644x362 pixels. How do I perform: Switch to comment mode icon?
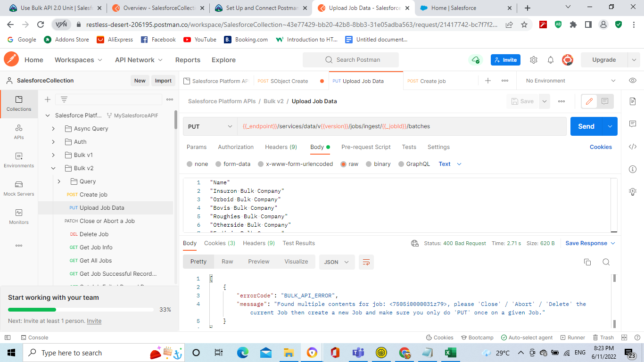tap(605, 101)
